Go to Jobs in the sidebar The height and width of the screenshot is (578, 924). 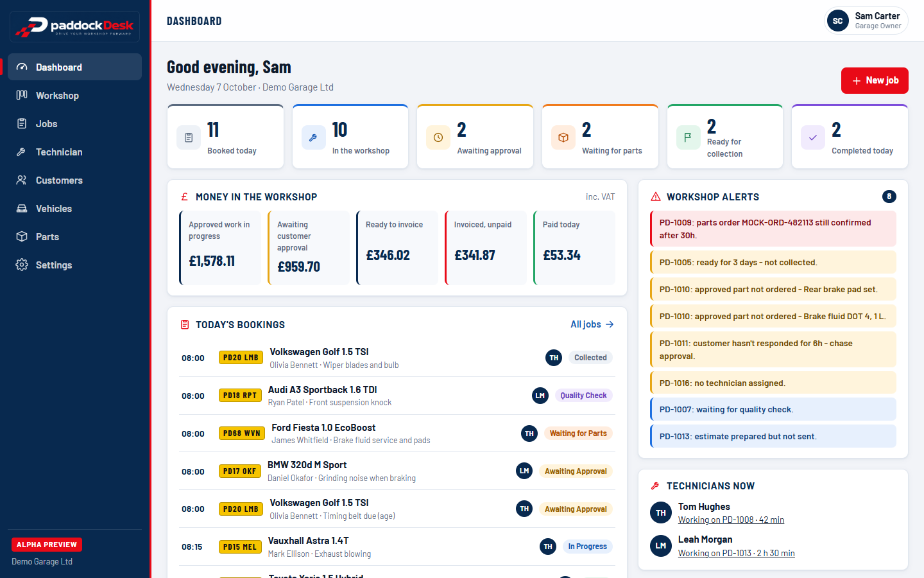[x=74, y=124]
